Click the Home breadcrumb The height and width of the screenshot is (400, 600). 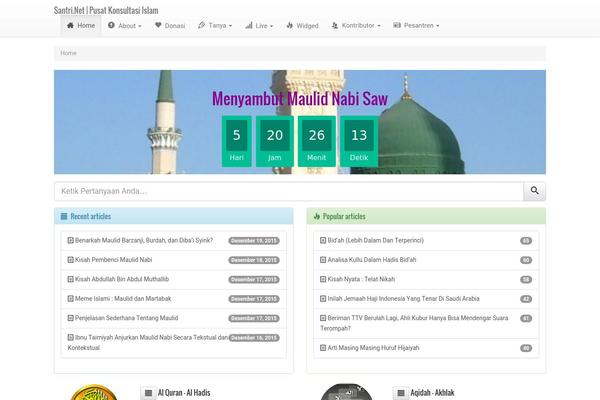click(x=68, y=53)
